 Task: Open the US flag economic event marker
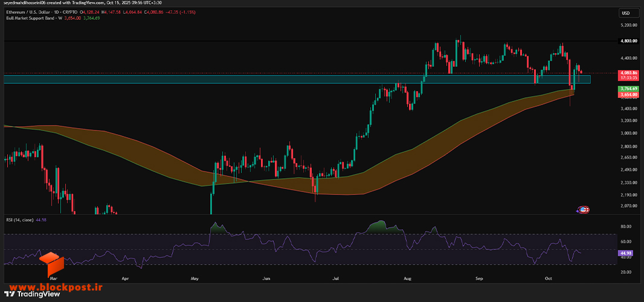coord(584,210)
